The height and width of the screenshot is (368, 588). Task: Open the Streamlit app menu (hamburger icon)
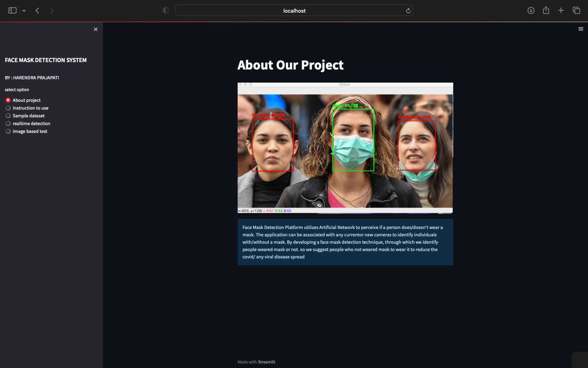click(581, 29)
